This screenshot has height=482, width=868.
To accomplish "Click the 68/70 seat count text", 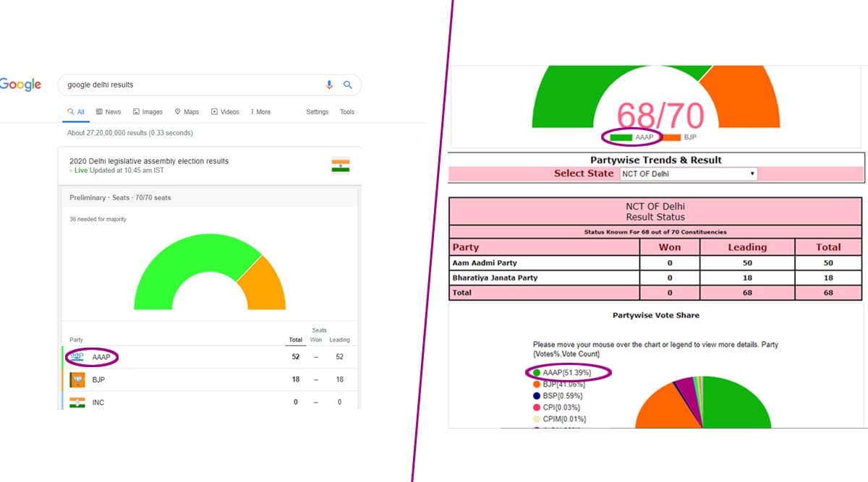I will 660,116.
